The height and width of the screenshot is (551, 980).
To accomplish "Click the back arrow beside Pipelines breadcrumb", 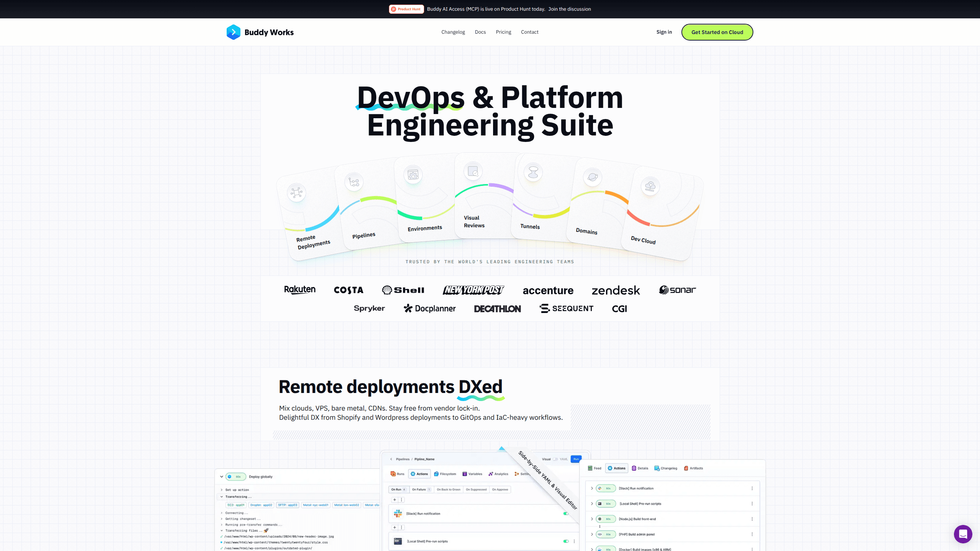I will [x=391, y=459].
